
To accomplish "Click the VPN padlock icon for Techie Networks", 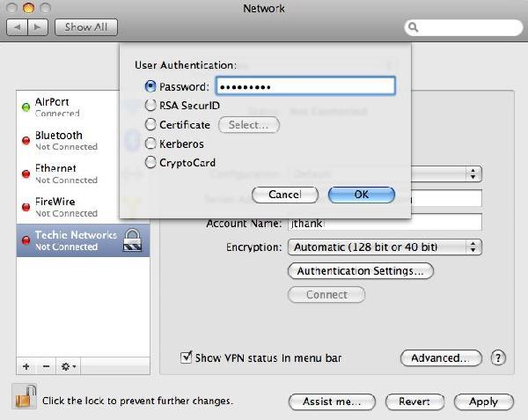I will (132, 240).
